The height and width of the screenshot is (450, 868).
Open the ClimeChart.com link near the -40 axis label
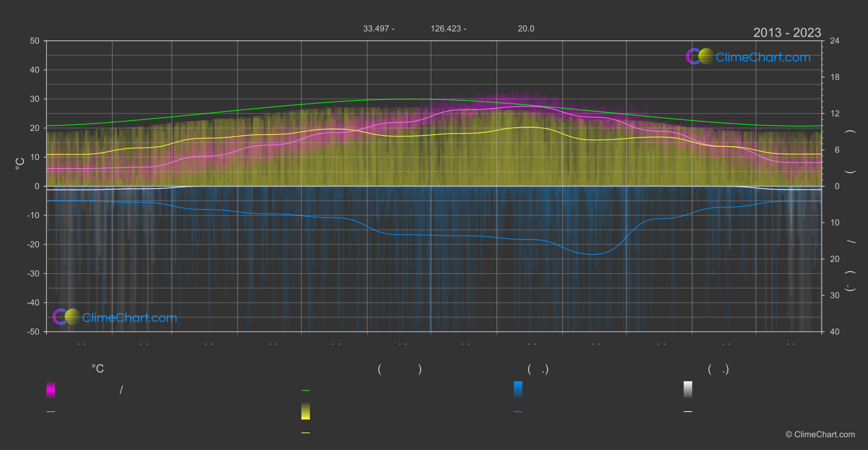tap(130, 317)
